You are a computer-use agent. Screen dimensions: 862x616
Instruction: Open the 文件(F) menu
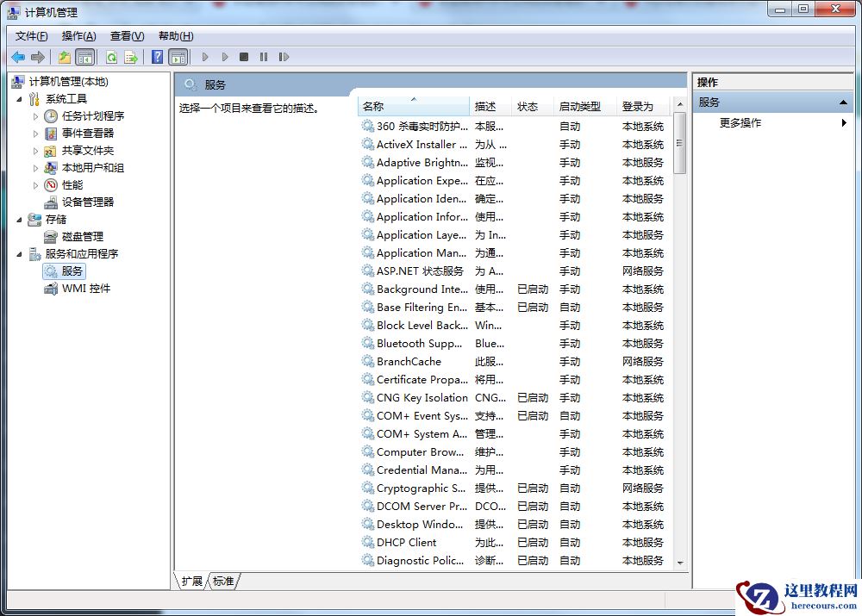[x=31, y=36]
